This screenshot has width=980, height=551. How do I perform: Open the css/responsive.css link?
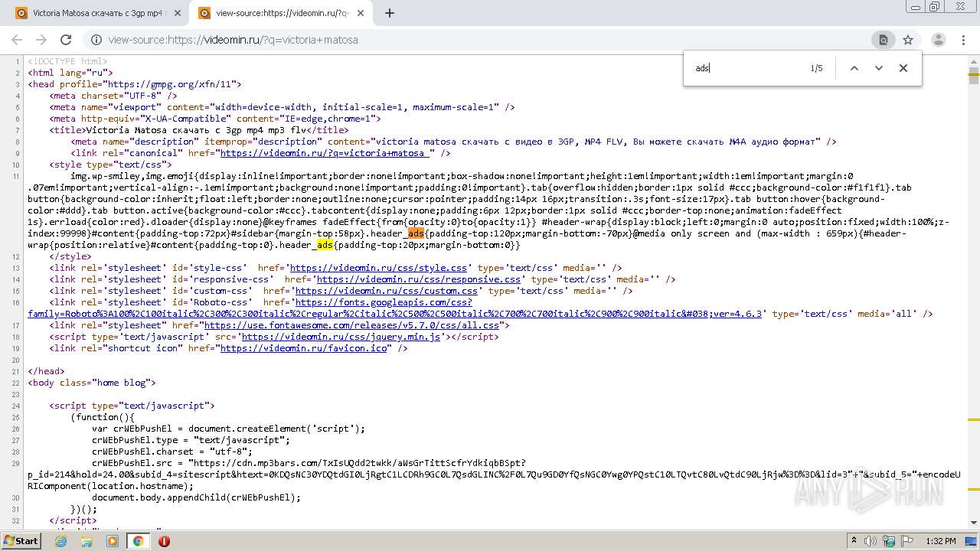click(418, 279)
